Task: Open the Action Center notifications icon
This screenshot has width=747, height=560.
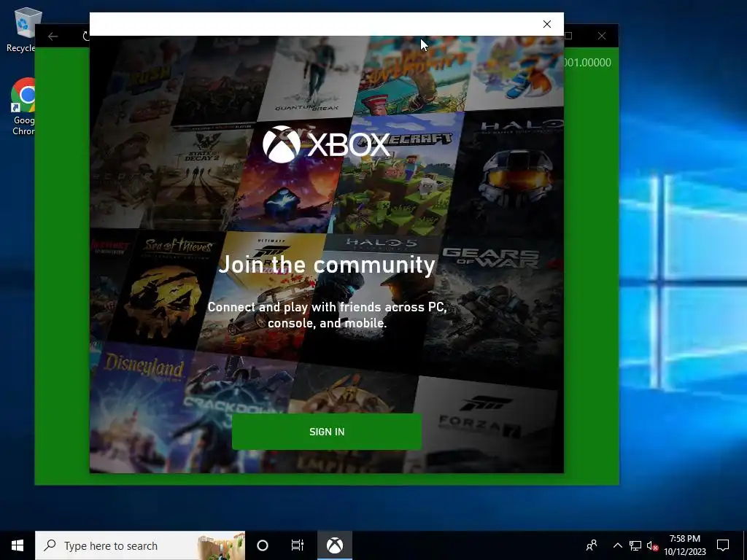Action: click(723, 545)
